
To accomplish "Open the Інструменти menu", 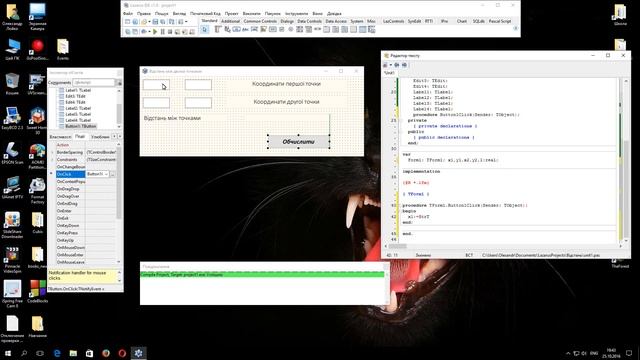I will tap(297, 13).
